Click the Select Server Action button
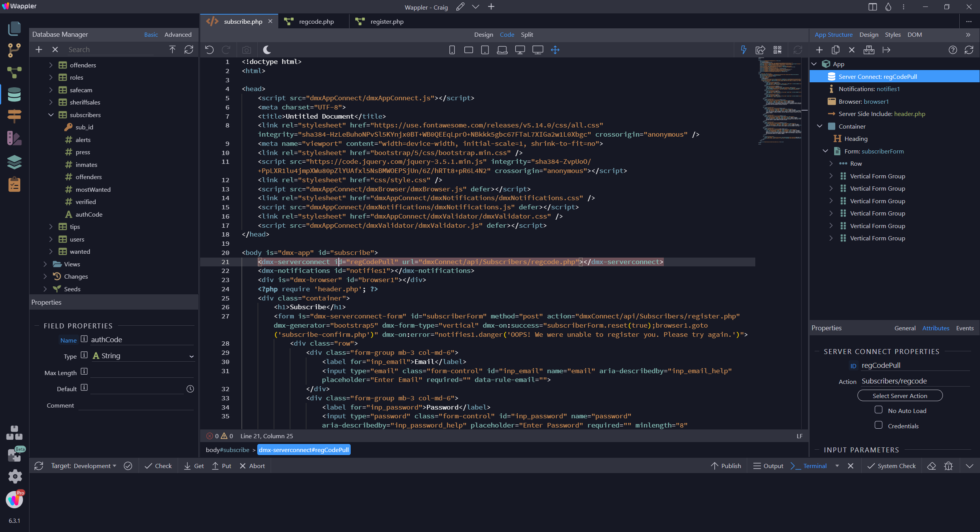 coord(900,396)
